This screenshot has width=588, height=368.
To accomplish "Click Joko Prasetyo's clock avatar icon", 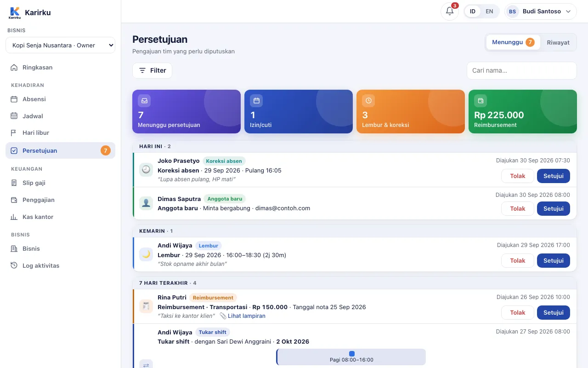I will [x=146, y=170].
